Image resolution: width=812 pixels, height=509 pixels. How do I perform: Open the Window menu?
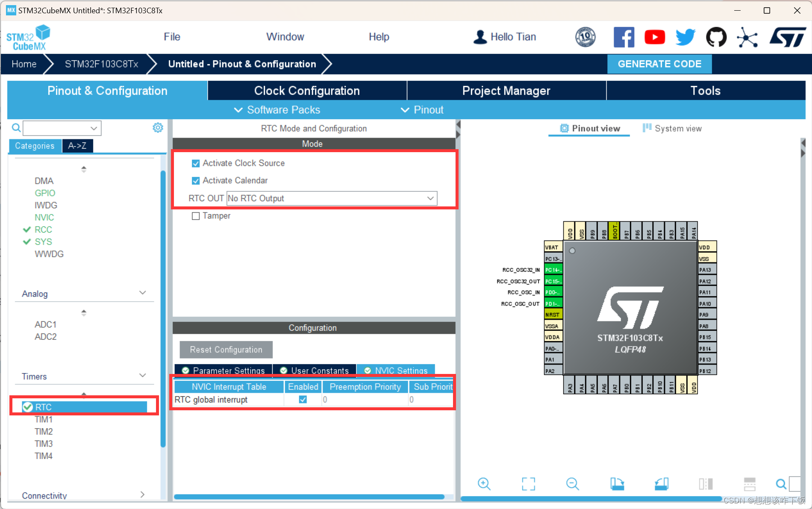[x=285, y=37]
